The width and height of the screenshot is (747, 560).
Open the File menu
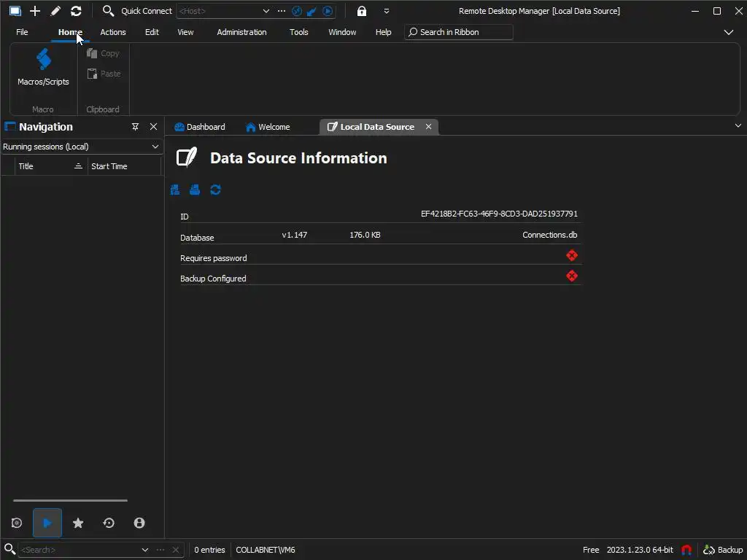(22, 32)
